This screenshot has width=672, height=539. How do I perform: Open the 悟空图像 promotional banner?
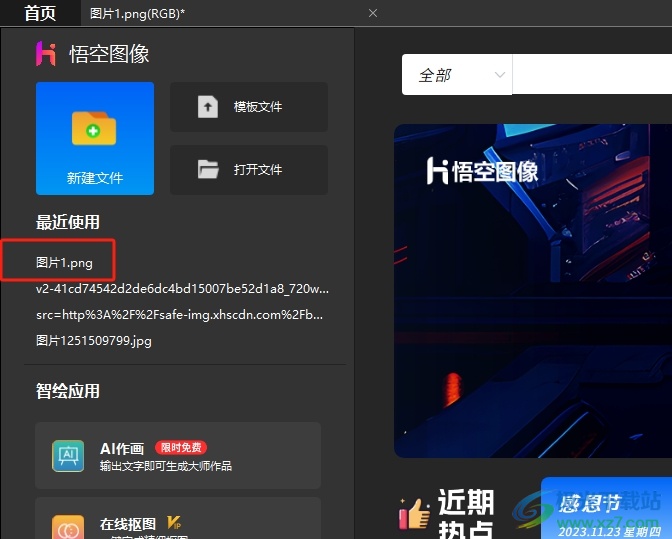tap(533, 290)
